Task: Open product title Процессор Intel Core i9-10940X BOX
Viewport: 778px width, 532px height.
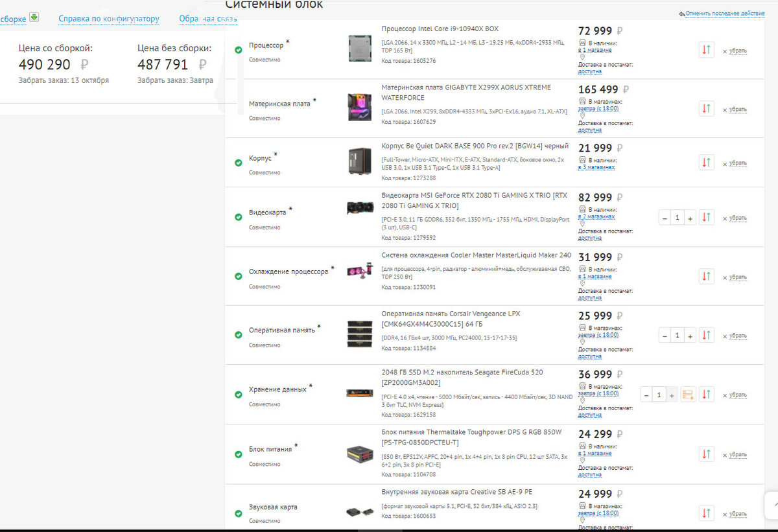Action: (440, 29)
